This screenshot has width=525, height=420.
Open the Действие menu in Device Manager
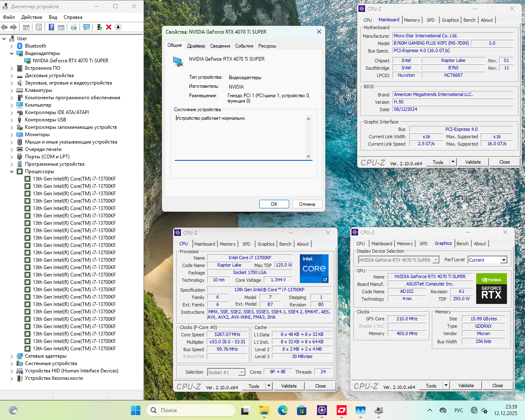tap(32, 17)
